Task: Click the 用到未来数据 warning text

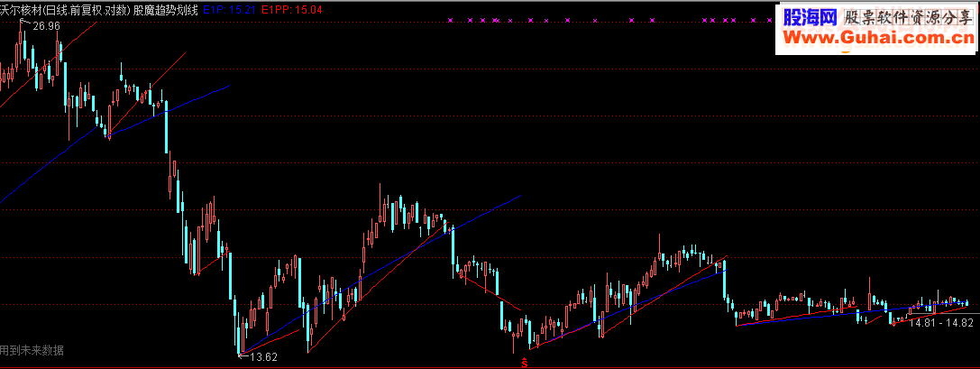Action: [x=32, y=350]
